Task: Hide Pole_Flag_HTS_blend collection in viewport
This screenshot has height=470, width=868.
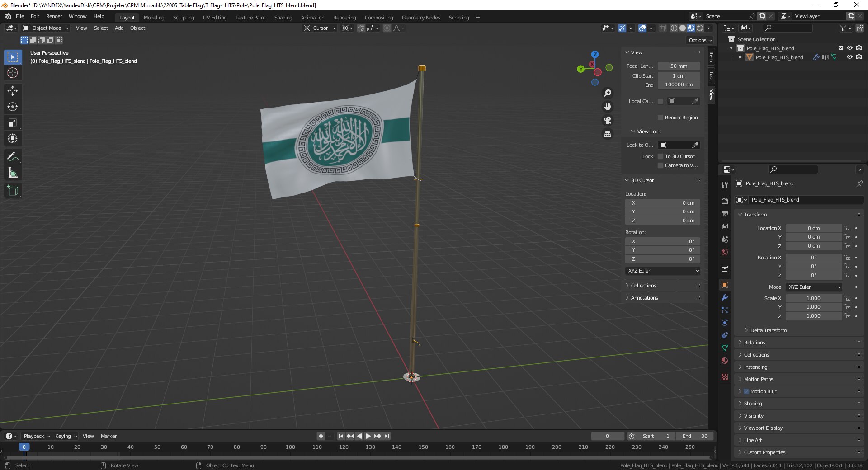Action: pyautogui.click(x=849, y=48)
